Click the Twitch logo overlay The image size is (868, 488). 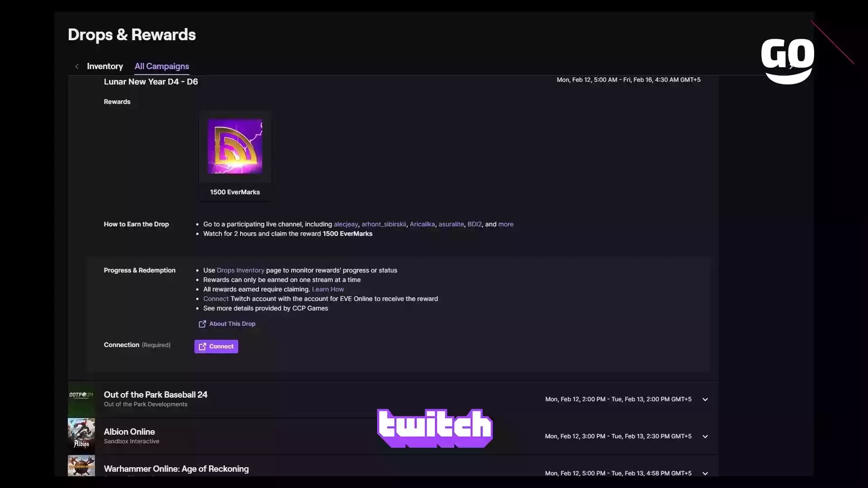(x=435, y=428)
